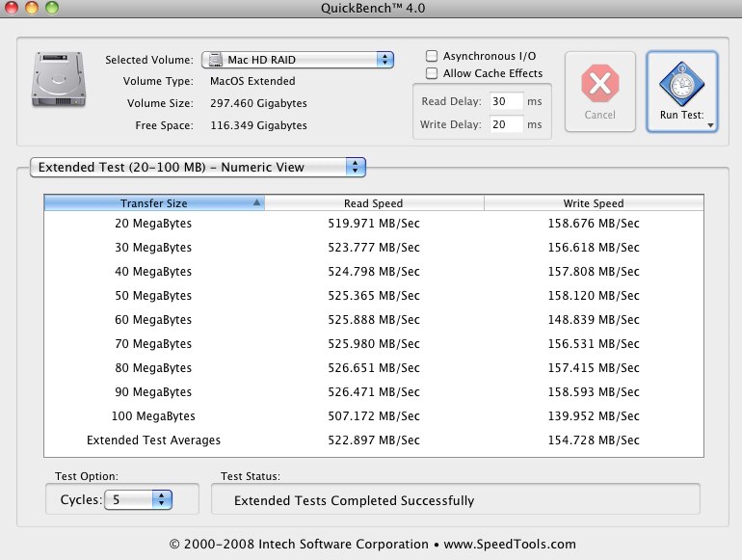The width and height of the screenshot is (742, 560).
Task: Click read speed 525.980 MB/Sec
Action: click(x=374, y=344)
